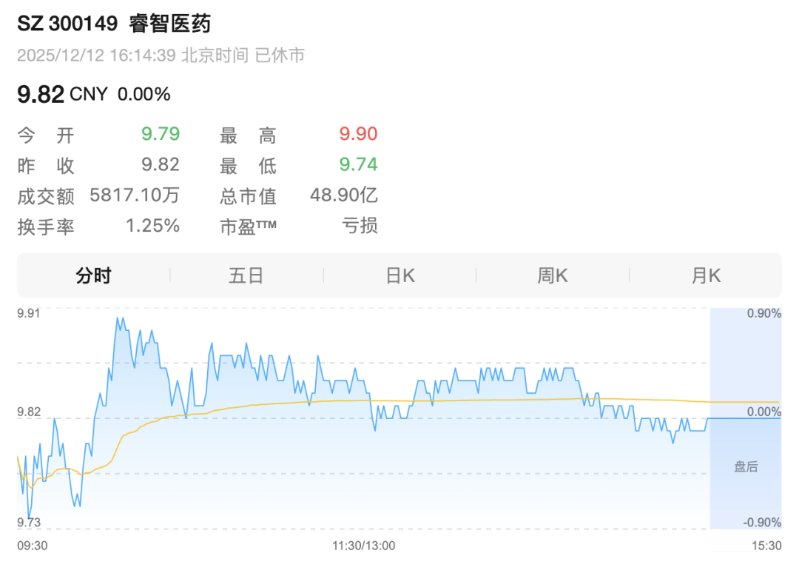Screen dimensions: 799x570
Task: Switch to the 周K weekly chart tab
Action: coord(553,276)
